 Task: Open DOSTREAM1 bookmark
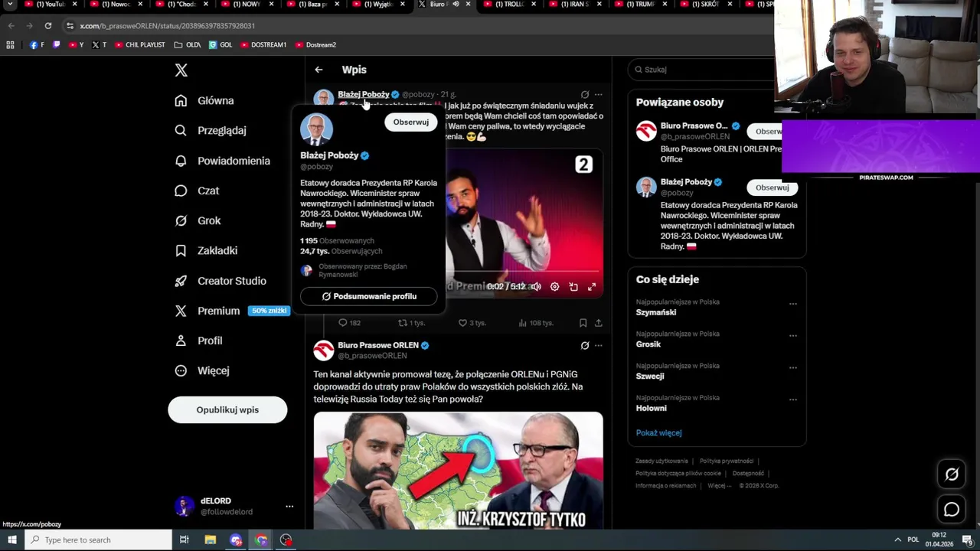pyautogui.click(x=263, y=44)
